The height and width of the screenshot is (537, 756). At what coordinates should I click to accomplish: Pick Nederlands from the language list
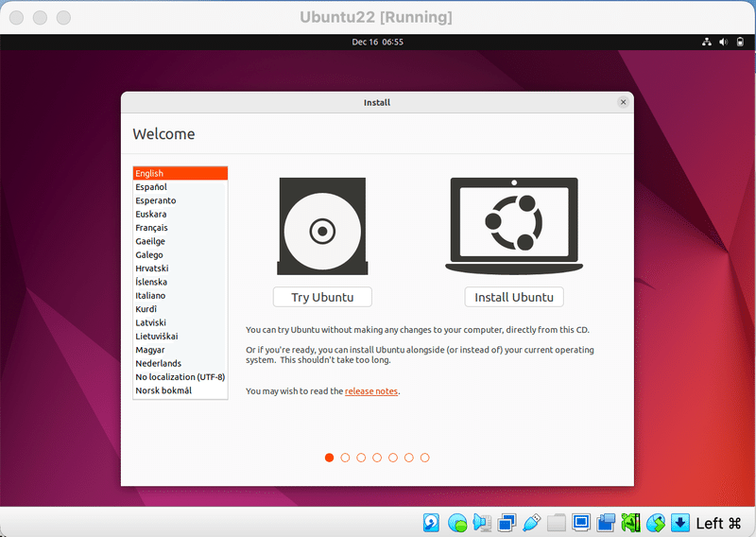pos(180,363)
